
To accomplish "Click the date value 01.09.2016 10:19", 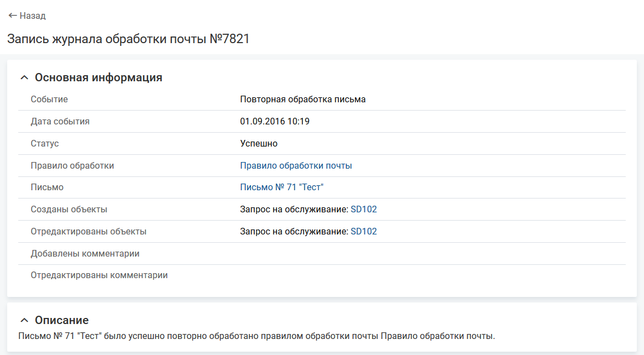I will point(274,121).
